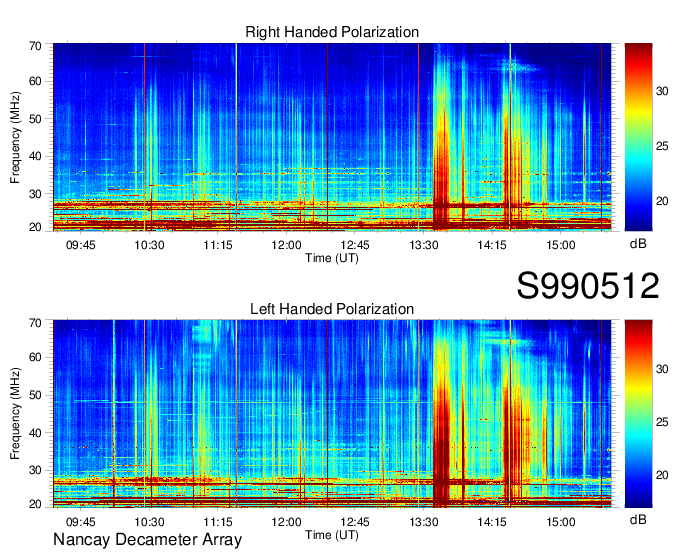Viewport: 680px width, 552px height.
Task: Click 09:45 time tick under left-handed plot
Action: 81,522
